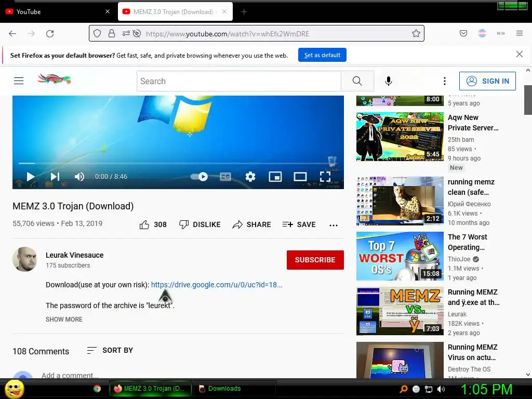The image size is (532, 399).
Task: Open the smiley face start button
Action: pyautogui.click(x=14, y=389)
